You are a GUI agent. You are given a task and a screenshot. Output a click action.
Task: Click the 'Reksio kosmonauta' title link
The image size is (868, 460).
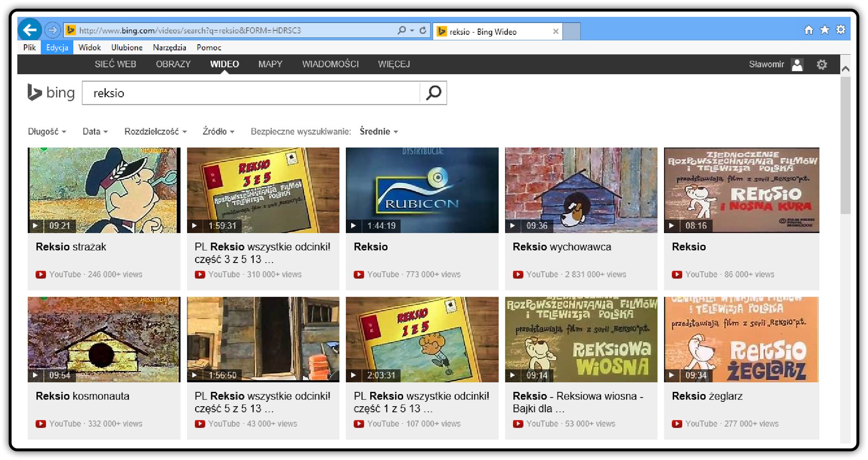click(x=82, y=396)
